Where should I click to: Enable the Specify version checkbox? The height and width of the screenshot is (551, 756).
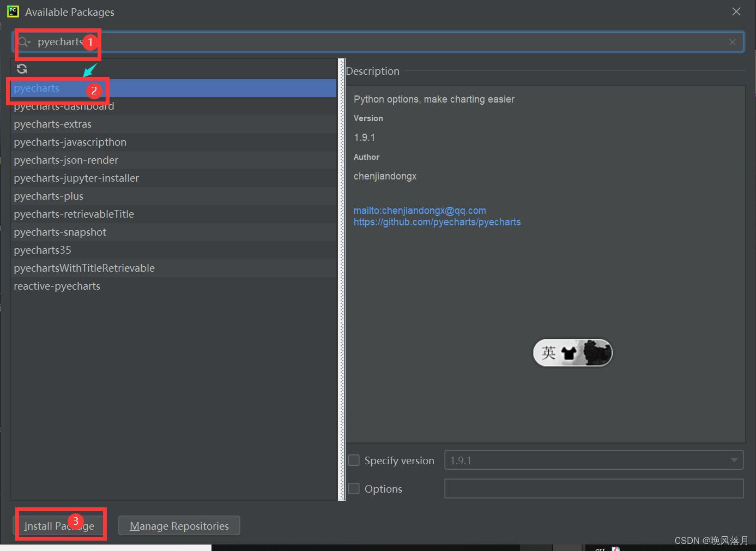(x=354, y=460)
